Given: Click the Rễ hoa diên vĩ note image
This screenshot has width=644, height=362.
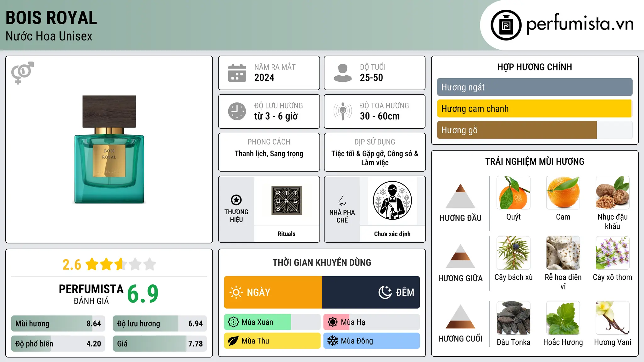Looking at the screenshot, I should click(563, 253).
